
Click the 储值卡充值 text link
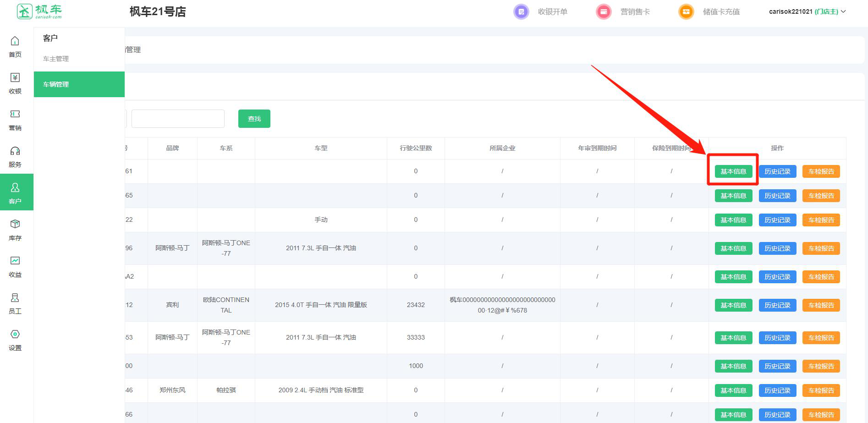pos(721,12)
